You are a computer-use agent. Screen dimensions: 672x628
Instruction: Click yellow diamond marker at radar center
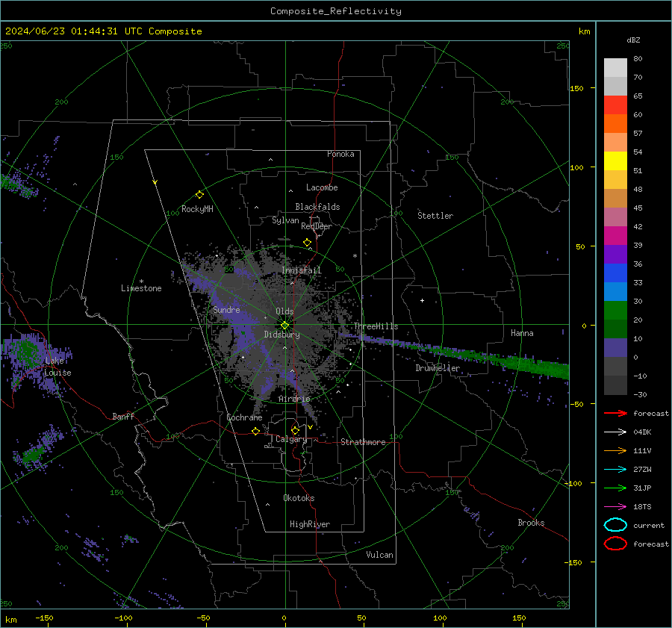(285, 325)
